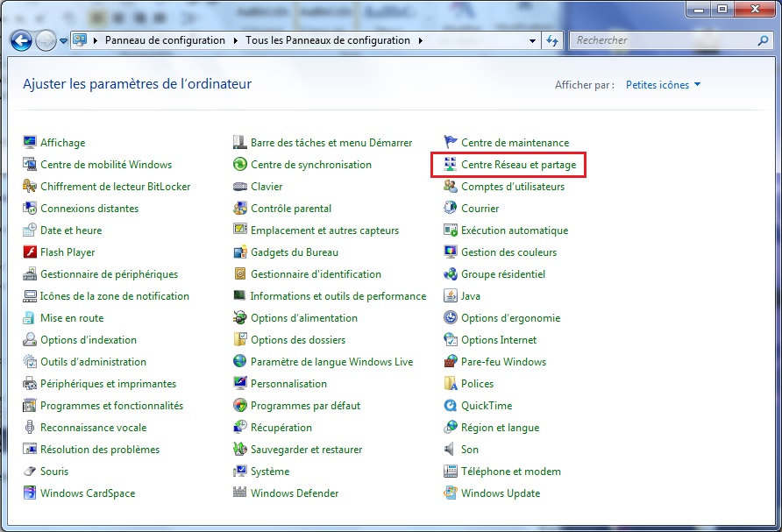Open Exécution automatique
Screen dimensions: 782x532
515,231
